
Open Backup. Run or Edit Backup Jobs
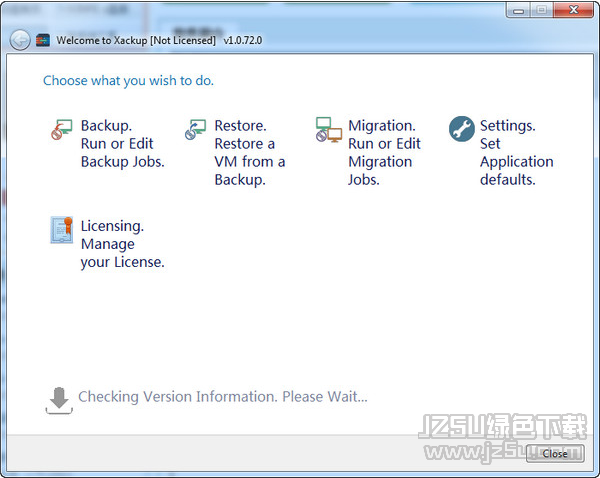point(122,144)
